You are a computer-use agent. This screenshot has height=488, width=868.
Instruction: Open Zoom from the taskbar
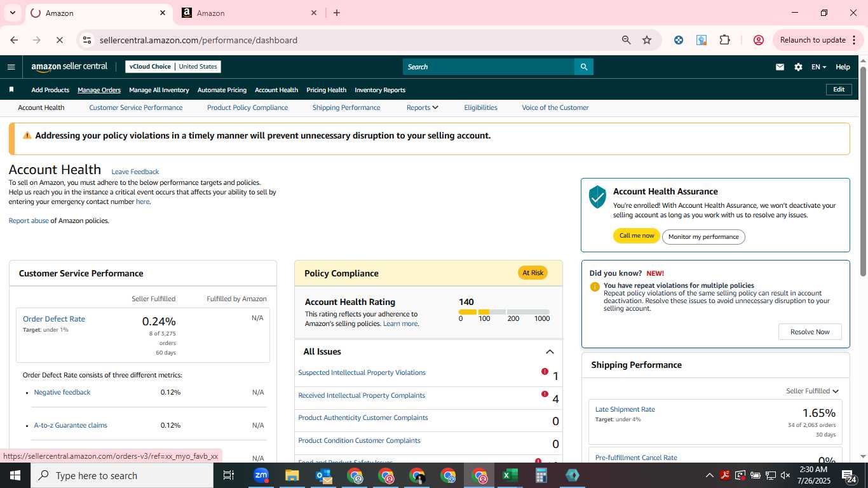261,475
